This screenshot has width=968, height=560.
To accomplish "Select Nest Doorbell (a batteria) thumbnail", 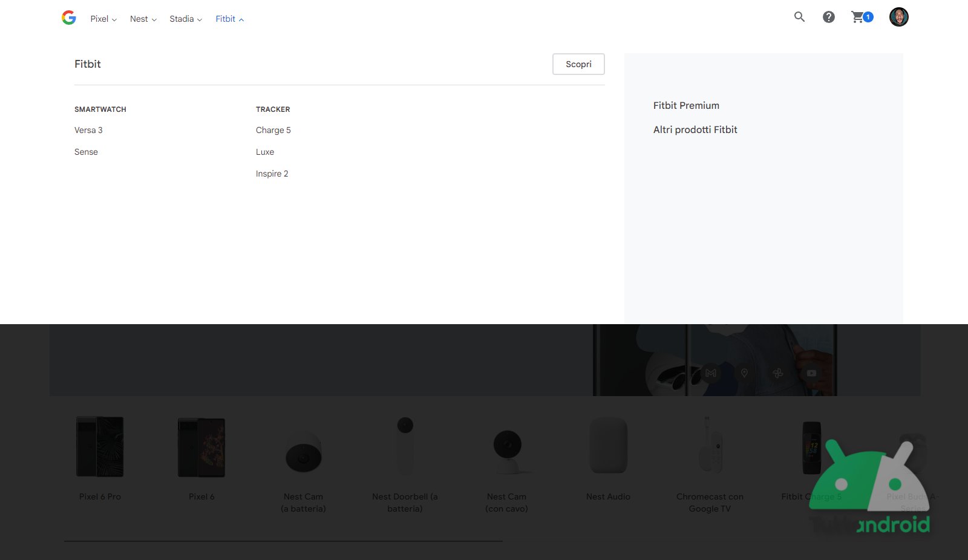I will (x=405, y=447).
